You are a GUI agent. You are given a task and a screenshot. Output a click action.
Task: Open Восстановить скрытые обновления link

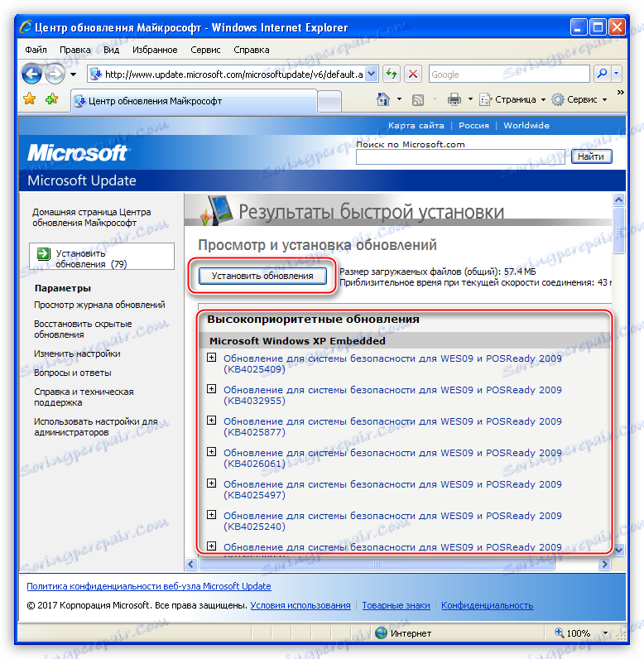83,329
